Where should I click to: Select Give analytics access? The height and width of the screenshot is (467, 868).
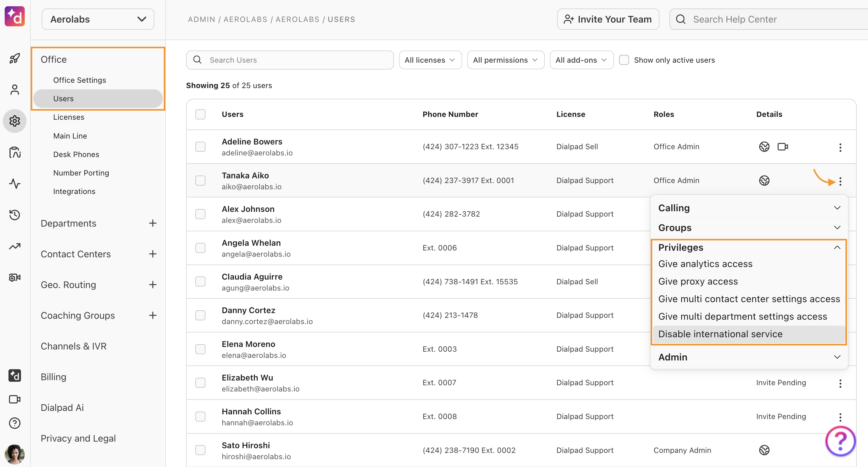click(x=705, y=264)
